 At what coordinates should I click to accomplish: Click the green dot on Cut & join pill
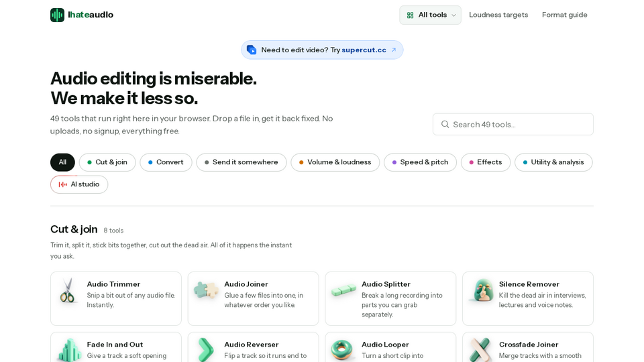pyautogui.click(x=89, y=162)
